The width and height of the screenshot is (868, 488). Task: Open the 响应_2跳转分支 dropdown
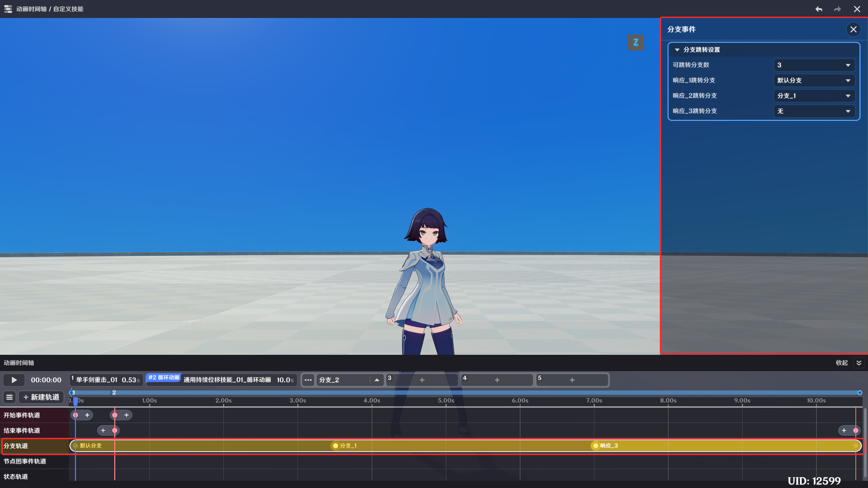(x=814, y=96)
